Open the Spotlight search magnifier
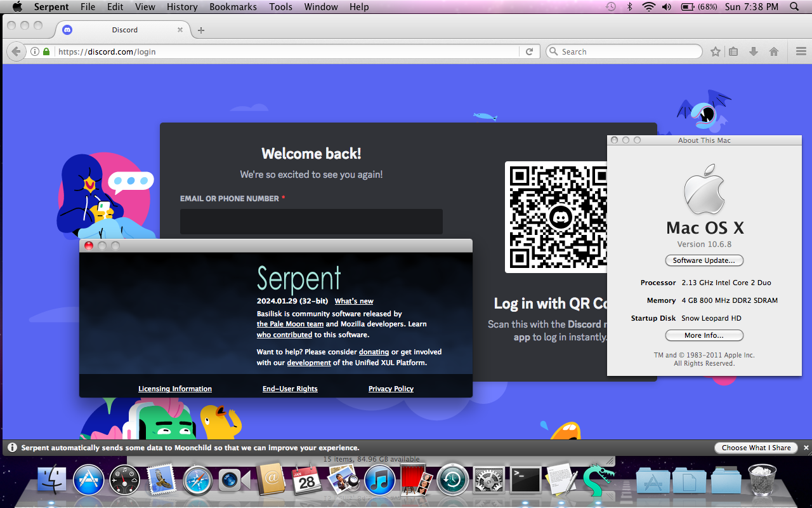Image resolution: width=812 pixels, height=508 pixels. [794, 7]
